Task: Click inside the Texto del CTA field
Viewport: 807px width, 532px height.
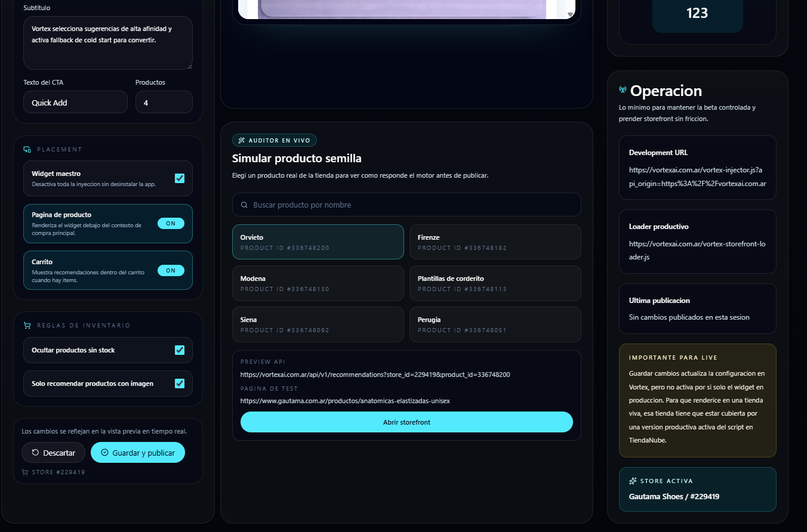Action: (75, 102)
